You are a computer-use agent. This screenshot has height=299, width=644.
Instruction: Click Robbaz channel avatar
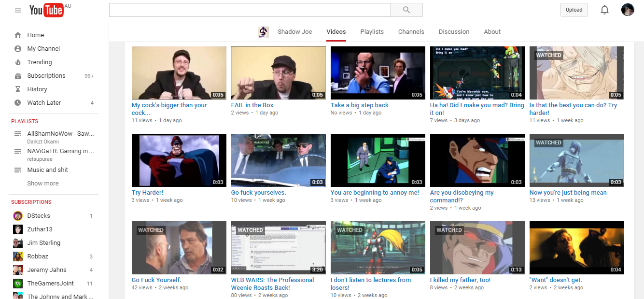18,256
